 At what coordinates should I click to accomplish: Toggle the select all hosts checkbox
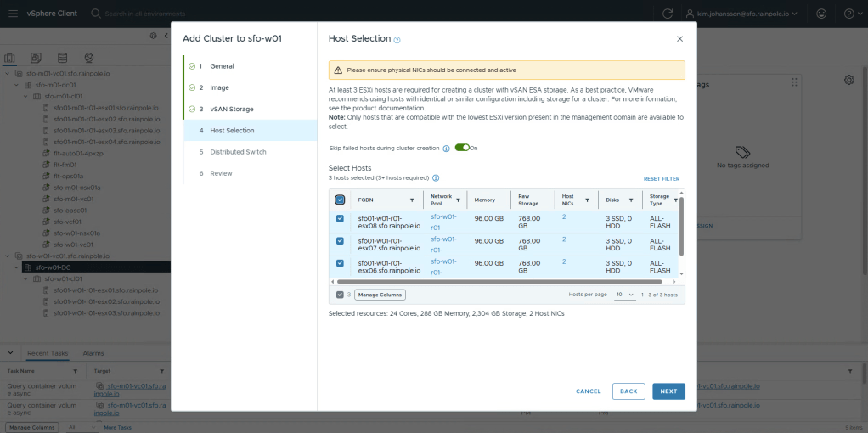(x=341, y=200)
